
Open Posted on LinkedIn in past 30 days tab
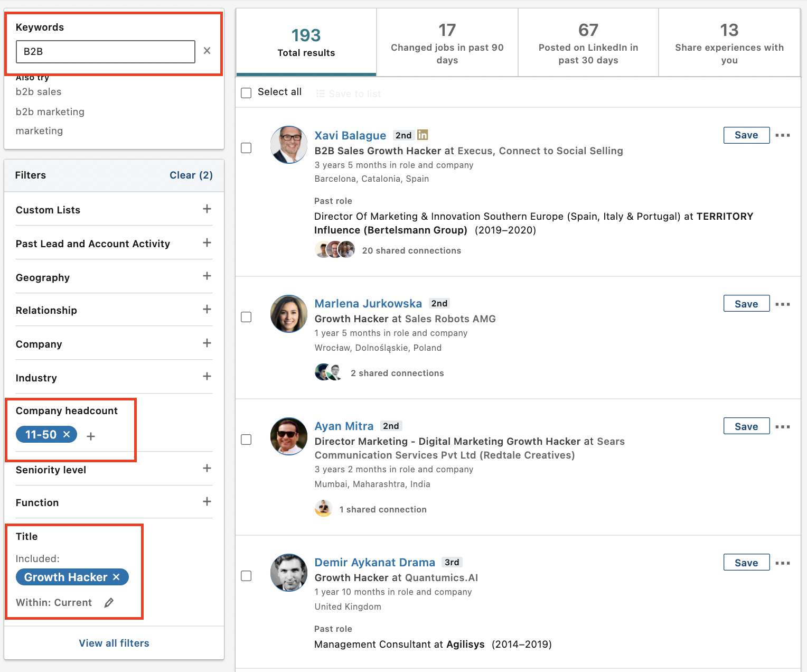click(x=588, y=42)
